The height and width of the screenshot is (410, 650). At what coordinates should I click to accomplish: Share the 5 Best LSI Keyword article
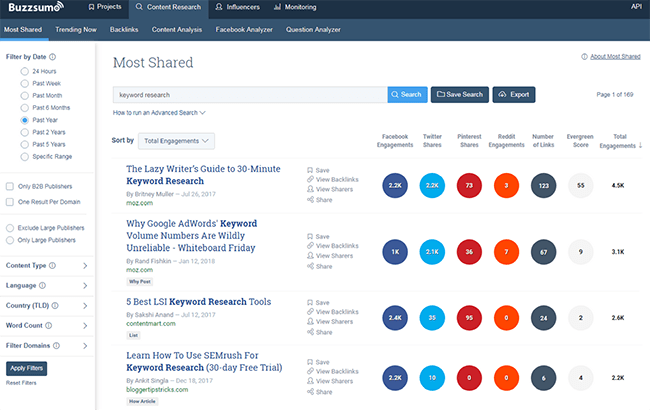click(320, 332)
